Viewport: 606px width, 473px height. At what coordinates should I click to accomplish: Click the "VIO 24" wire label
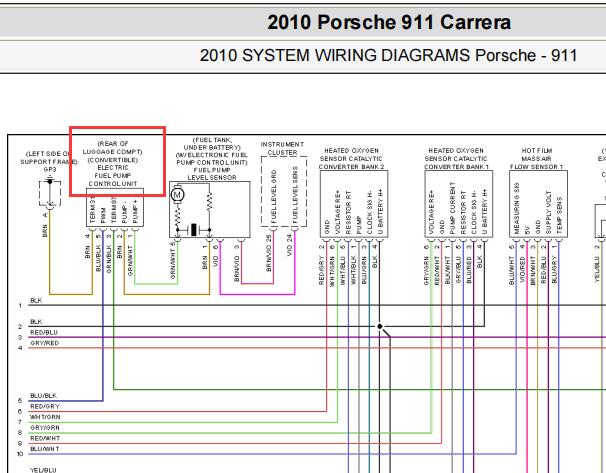[290, 245]
